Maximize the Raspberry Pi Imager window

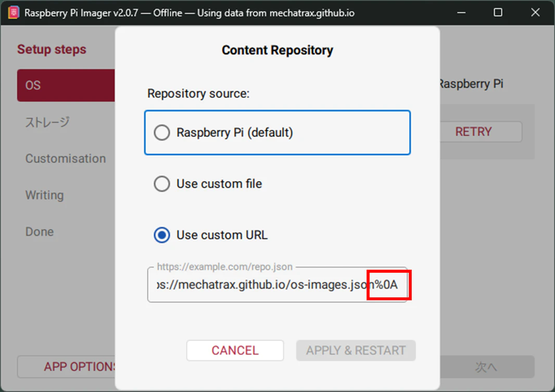point(498,12)
